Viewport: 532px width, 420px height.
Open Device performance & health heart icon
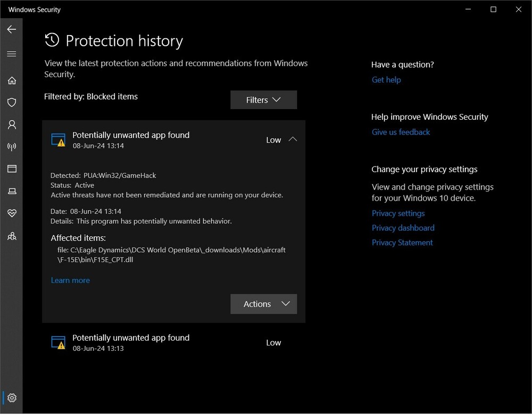click(12, 213)
